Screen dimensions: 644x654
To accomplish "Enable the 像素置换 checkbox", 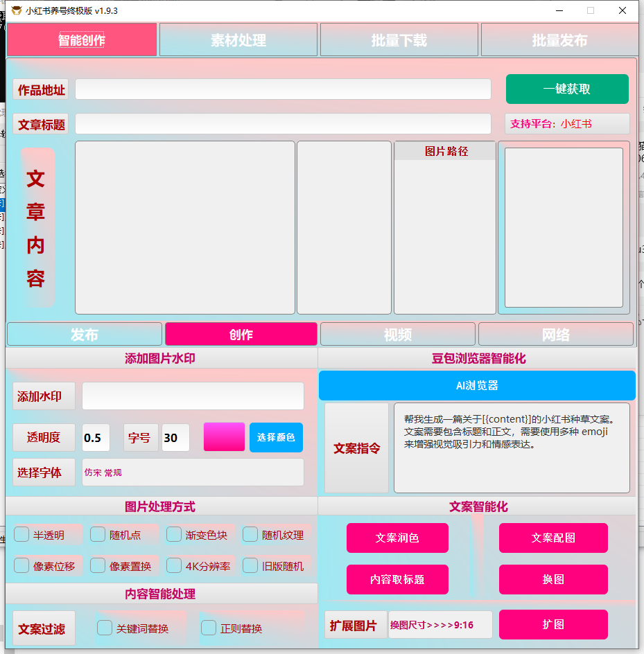I will coord(98,565).
